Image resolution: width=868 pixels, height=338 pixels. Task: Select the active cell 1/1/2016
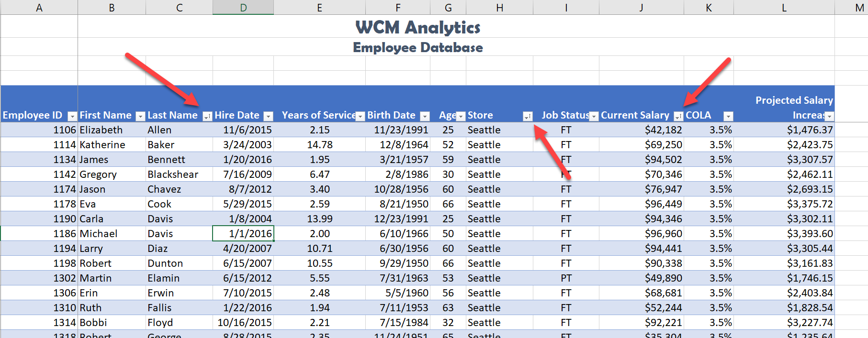[x=243, y=234]
